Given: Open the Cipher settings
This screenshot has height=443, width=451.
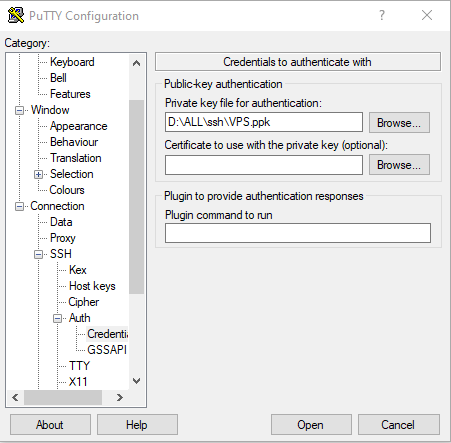Looking at the screenshot, I should [84, 302].
